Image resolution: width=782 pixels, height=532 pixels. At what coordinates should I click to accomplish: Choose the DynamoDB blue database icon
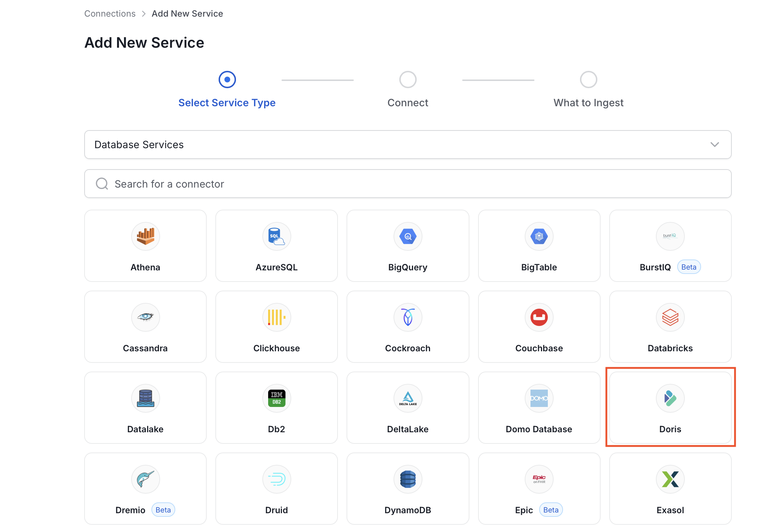[408, 479]
